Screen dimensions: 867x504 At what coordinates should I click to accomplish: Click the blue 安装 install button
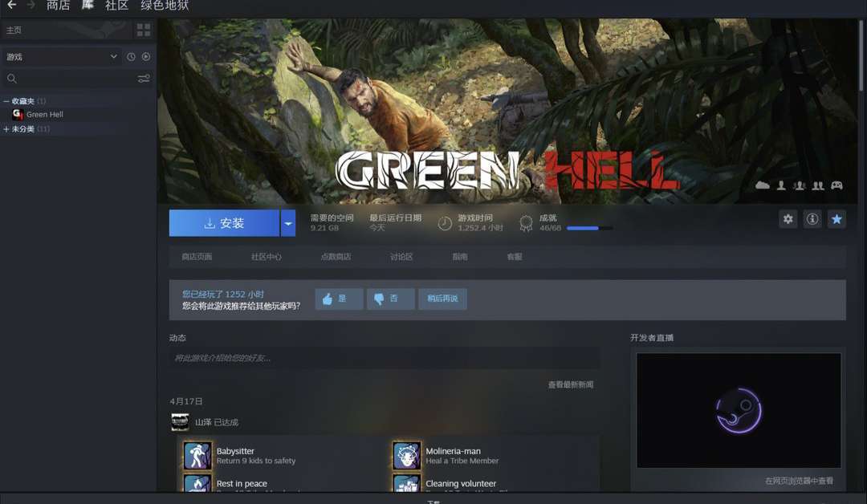(224, 223)
